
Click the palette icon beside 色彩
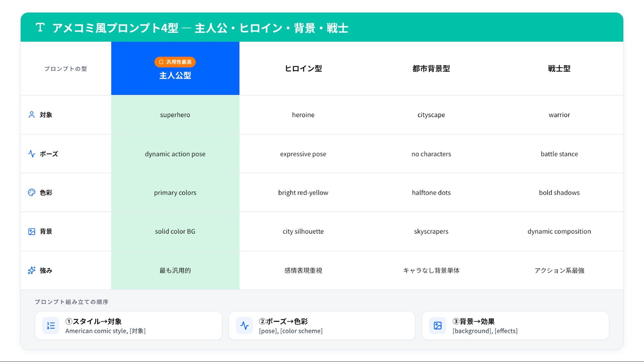point(32,192)
